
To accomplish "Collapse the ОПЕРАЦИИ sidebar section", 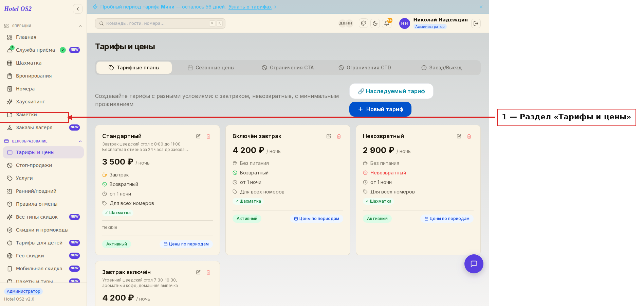I will click(x=80, y=26).
